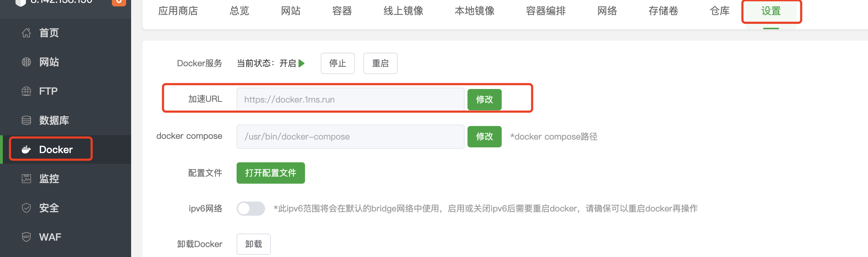Click the 停止 Docker service button

click(x=338, y=63)
